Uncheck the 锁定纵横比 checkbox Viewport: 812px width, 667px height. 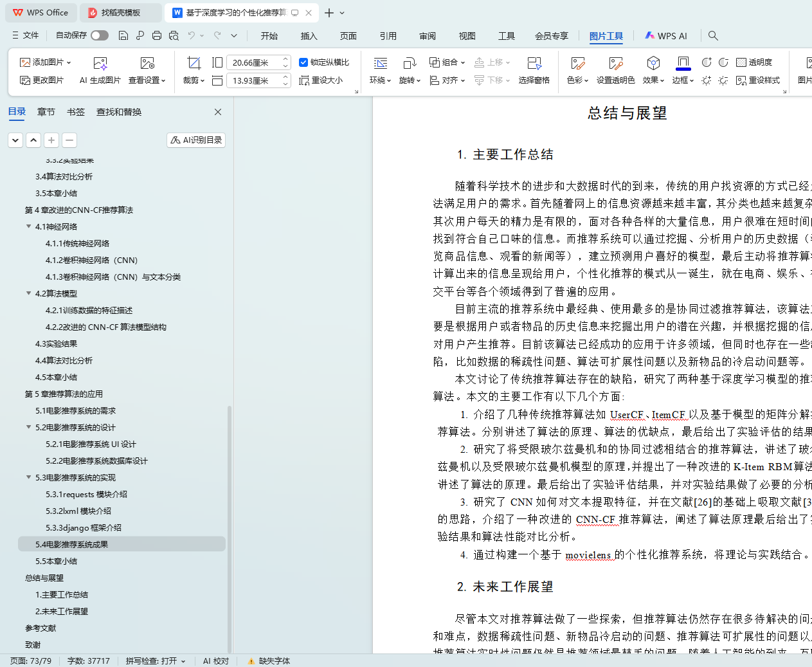pyautogui.click(x=303, y=62)
